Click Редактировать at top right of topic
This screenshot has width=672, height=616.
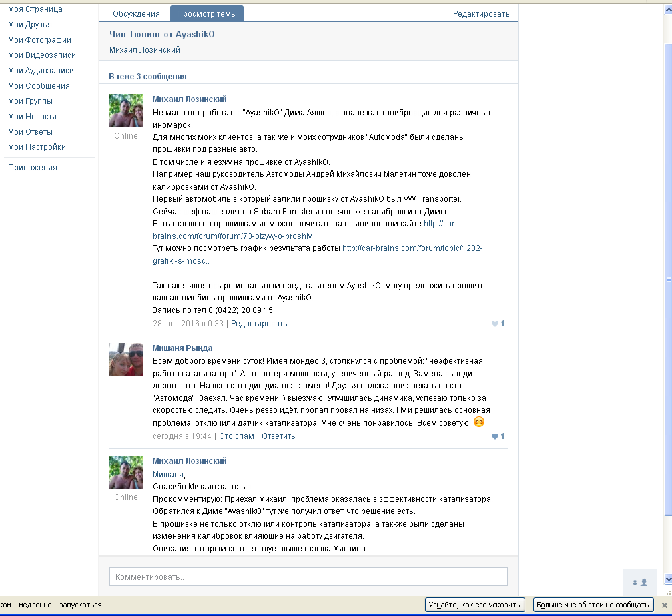481,14
